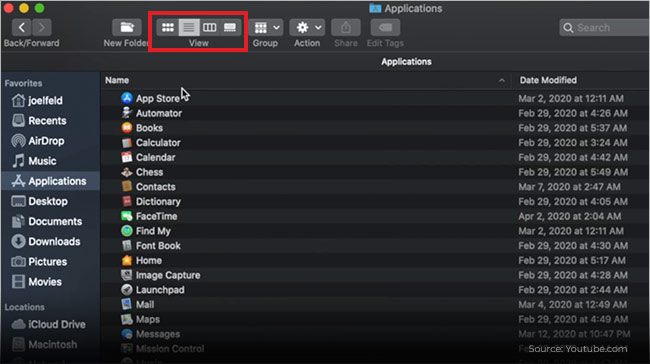This screenshot has width=650, height=364.
Task: Click the 'Font Book' file name
Action: (158, 246)
